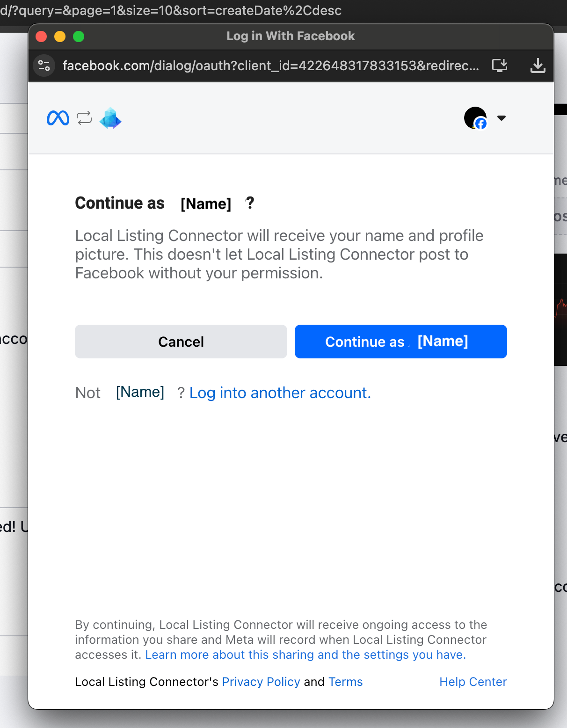The height and width of the screenshot is (728, 567).
Task: Click the question mark next to Continue as
Action: 250,203
